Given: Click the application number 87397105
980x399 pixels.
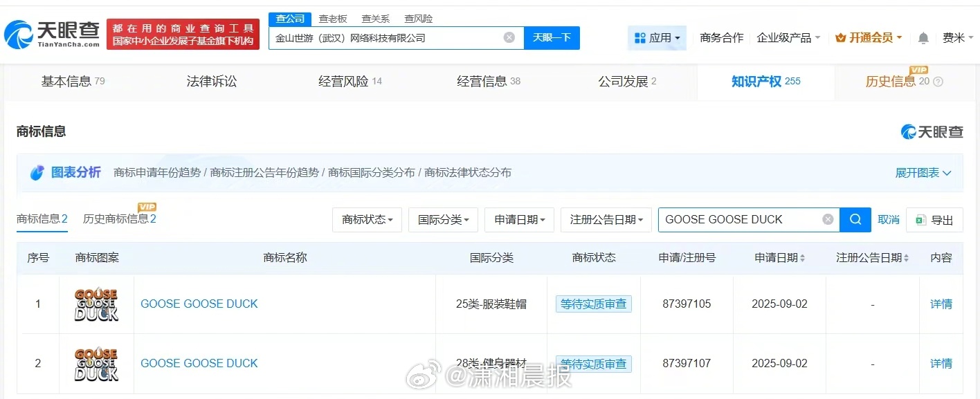Looking at the screenshot, I should tap(687, 304).
